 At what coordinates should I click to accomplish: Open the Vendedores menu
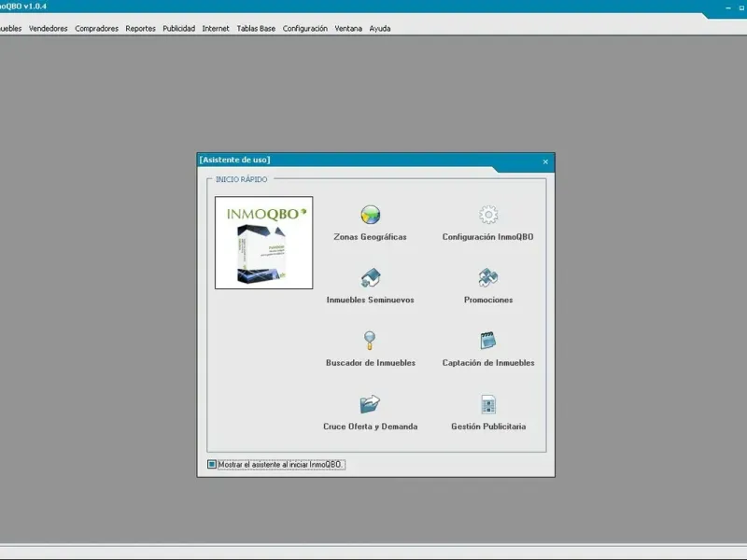[49, 29]
